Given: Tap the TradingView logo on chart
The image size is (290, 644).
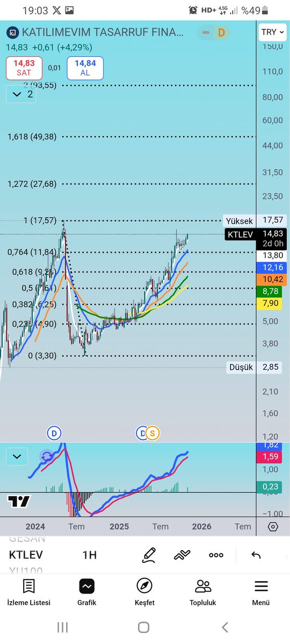Looking at the screenshot, I should pyautogui.click(x=19, y=502).
